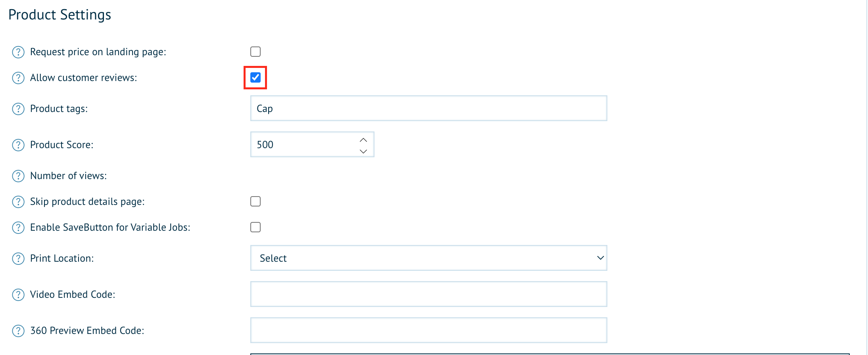Click help icon for 360 Preview Embed Code
This screenshot has width=868, height=355.
point(18,331)
